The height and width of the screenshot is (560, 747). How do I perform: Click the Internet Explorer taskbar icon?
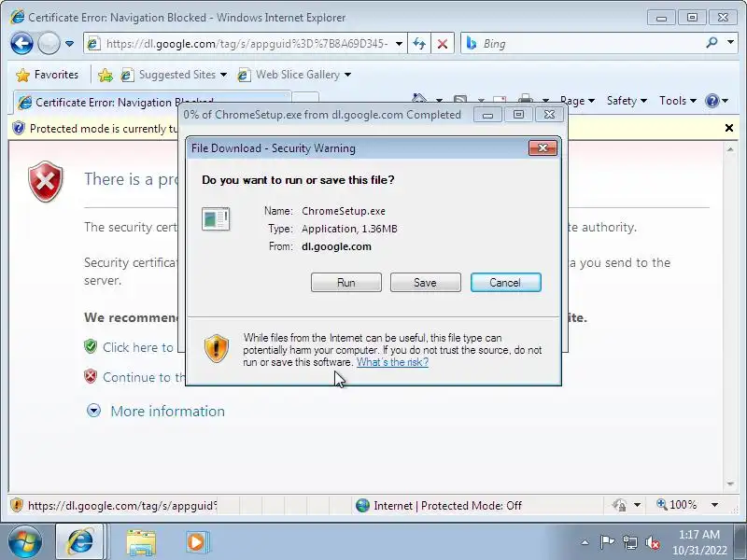click(x=80, y=542)
